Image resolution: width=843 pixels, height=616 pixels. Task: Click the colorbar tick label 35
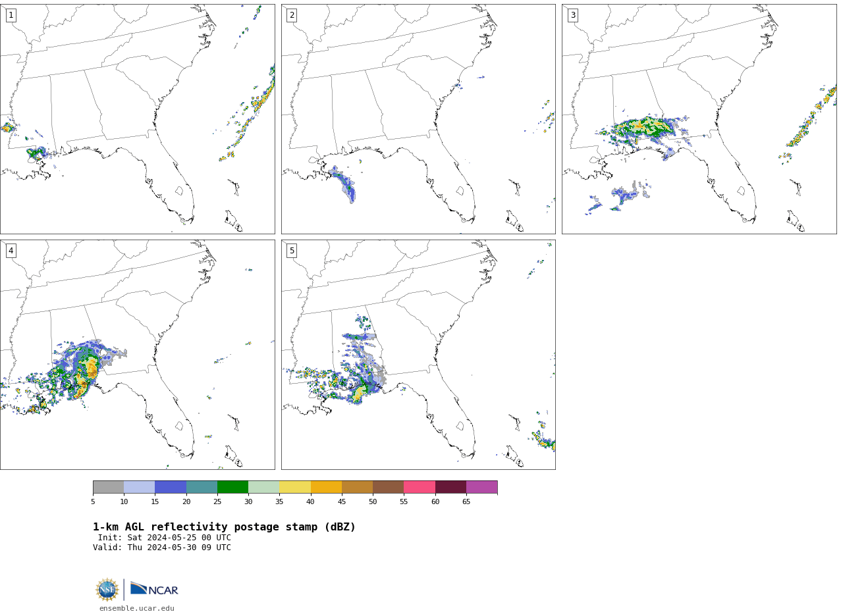279,501
